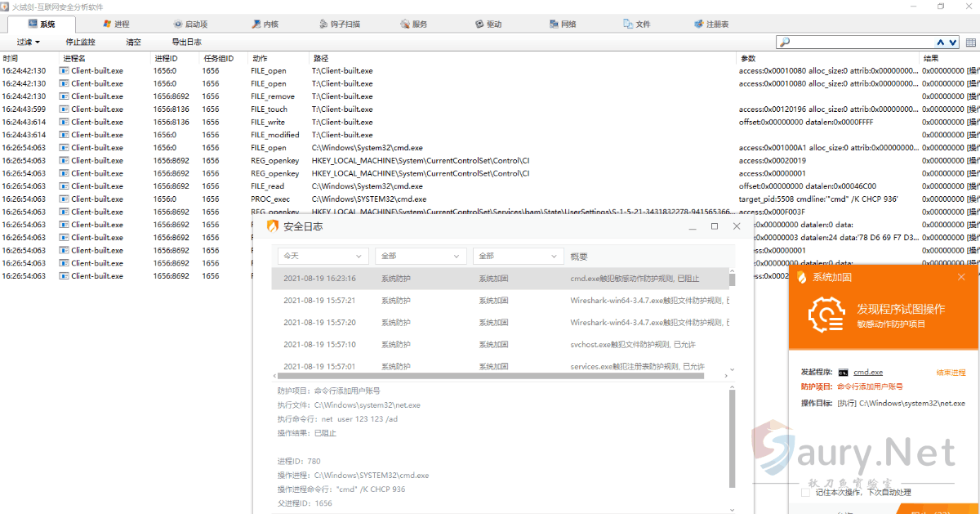The width and height of the screenshot is (980, 514).
Task: Select the Wireshark 15:57:21 log entry
Action: pos(500,301)
